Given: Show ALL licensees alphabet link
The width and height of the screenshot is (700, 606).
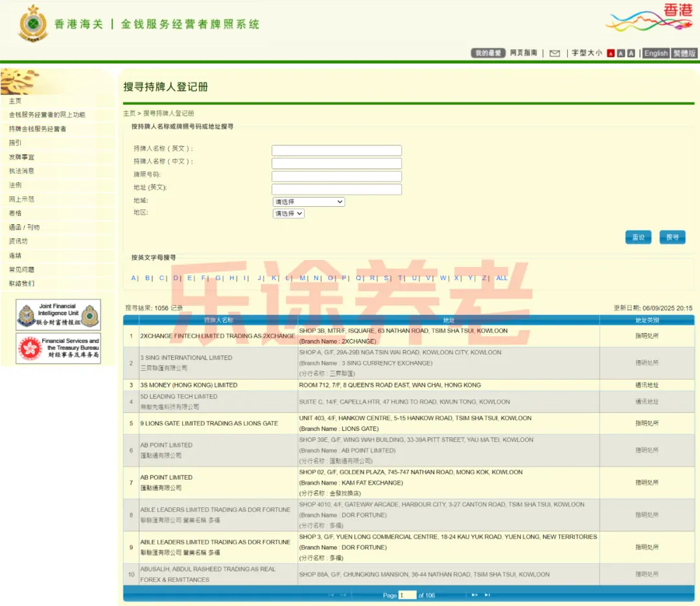Looking at the screenshot, I should click(501, 278).
